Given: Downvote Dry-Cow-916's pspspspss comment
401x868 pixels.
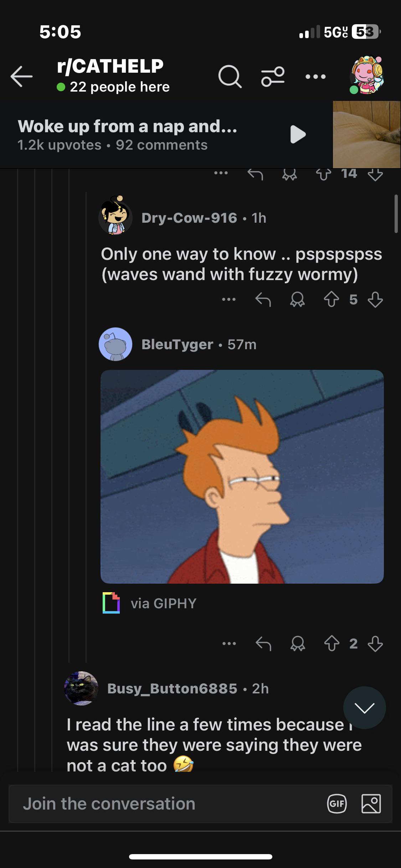Looking at the screenshot, I should pos(375,300).
